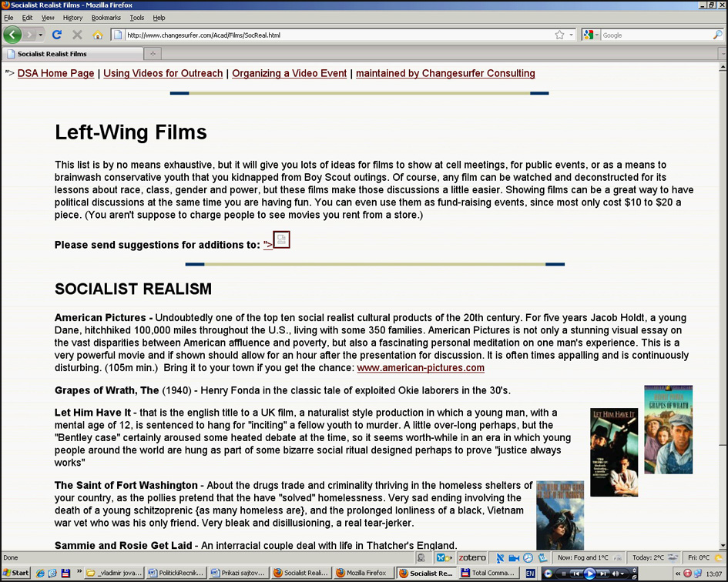
Task: Open the Tools menu
Action: click(136, 18)
